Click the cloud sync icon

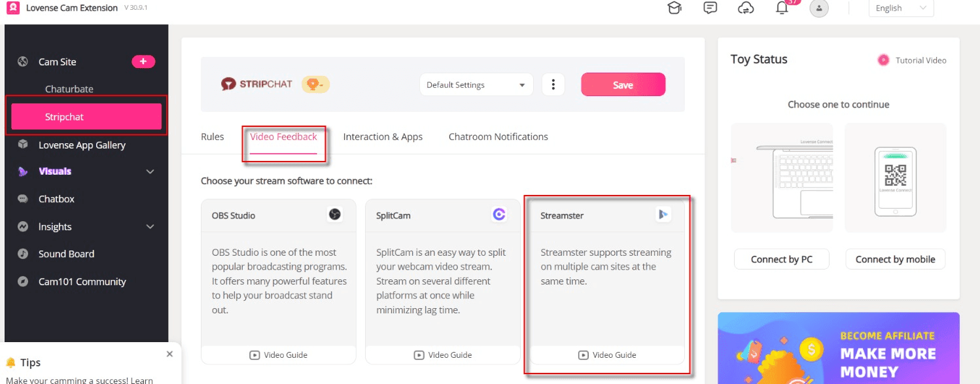point(746,8)
